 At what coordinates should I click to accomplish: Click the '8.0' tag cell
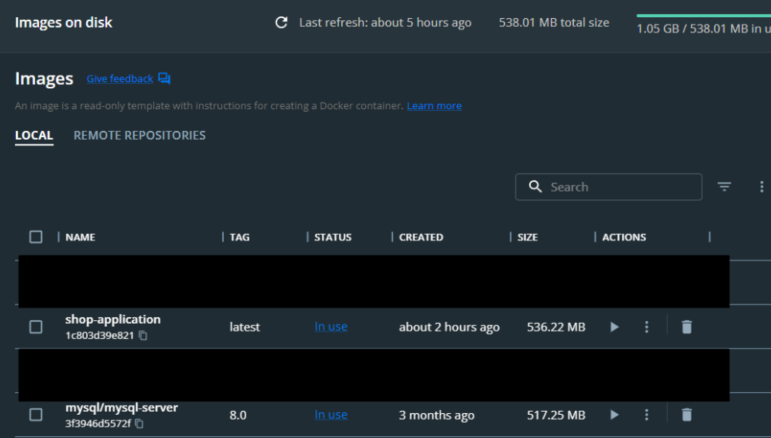[x=238, y=415]
